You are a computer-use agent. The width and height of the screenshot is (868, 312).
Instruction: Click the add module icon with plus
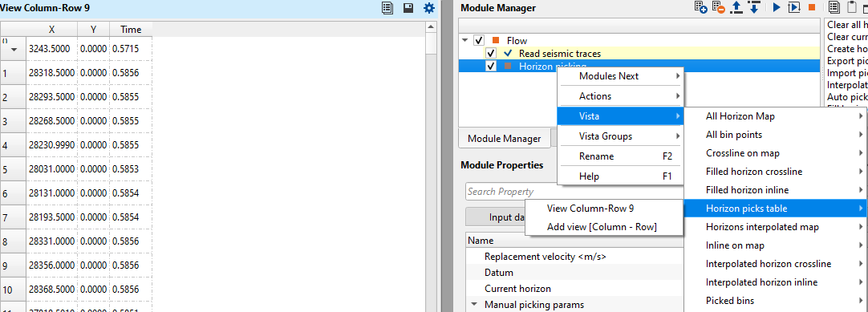coord(700,8)
